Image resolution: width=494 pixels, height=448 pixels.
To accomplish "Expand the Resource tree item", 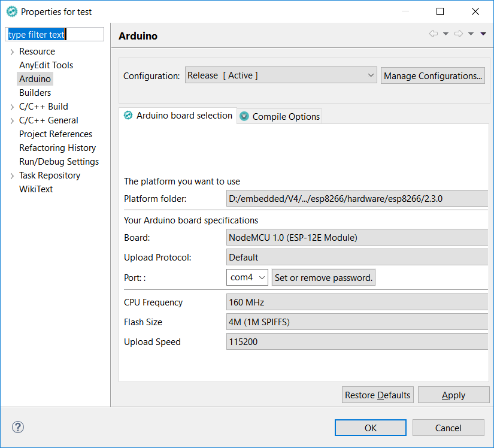I will tap(11, 51).
